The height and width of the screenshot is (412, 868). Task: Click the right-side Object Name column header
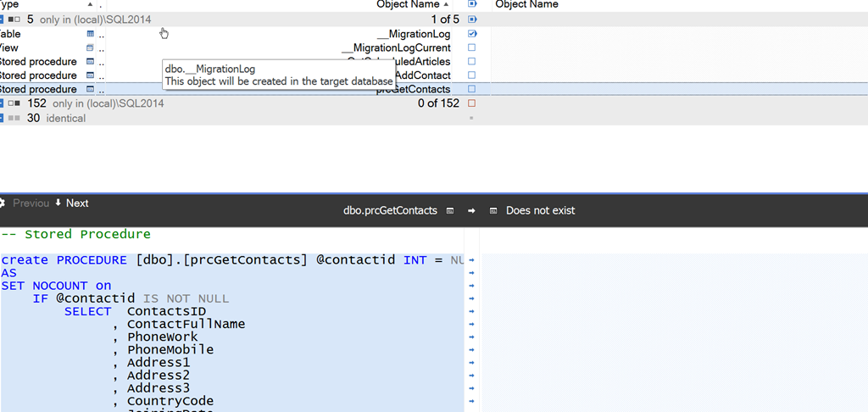tap(526, 4)
